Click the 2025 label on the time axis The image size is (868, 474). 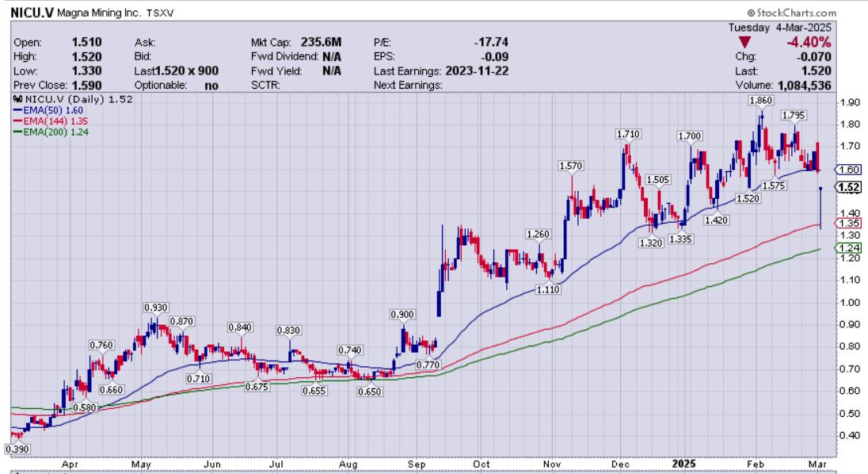coord(683,464)
